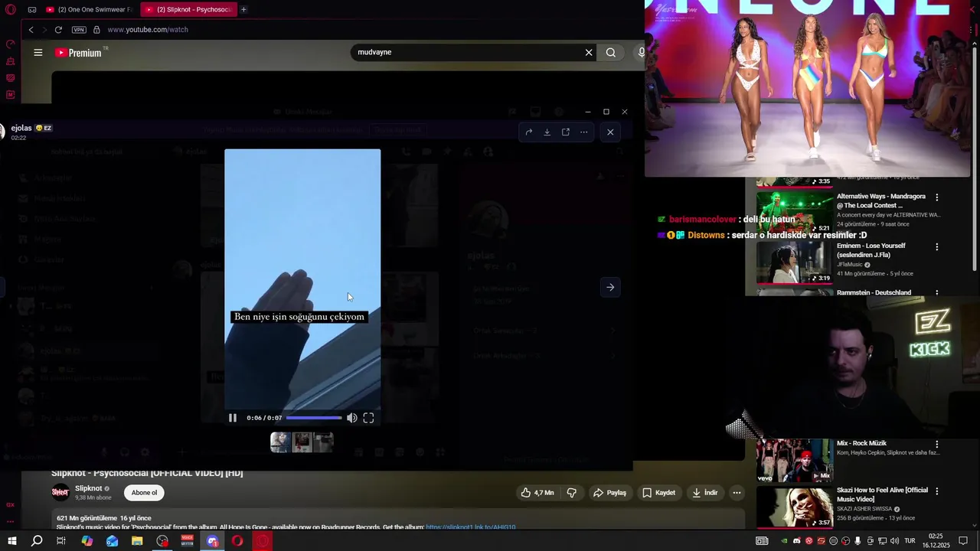Click the site lock icon in the address bar

[x=96, y=30]
